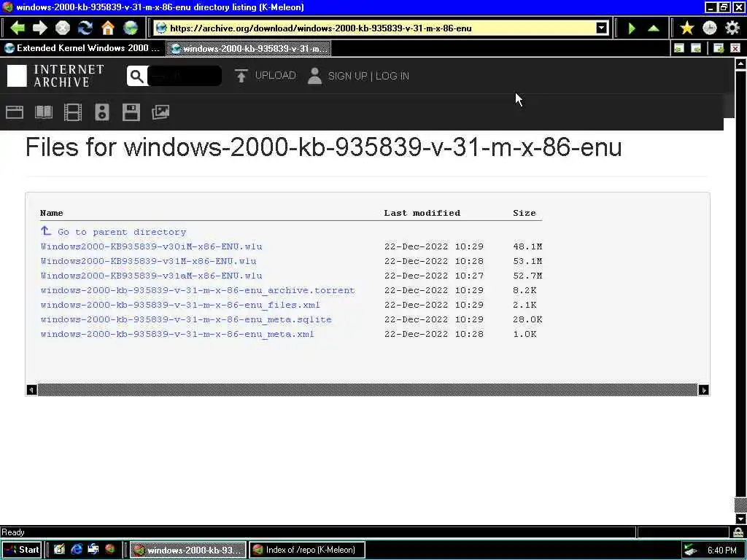The width and height of the screenshot is (747, 560).
Task: Click the page heading Files for windows-2000-kb-935839
Action: click(323, 147)
